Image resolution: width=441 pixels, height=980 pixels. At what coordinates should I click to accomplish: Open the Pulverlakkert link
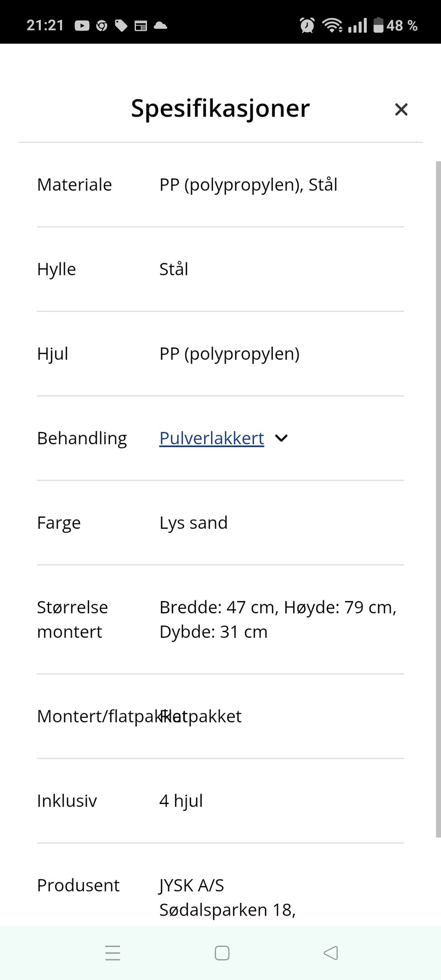tap(211, 438)
